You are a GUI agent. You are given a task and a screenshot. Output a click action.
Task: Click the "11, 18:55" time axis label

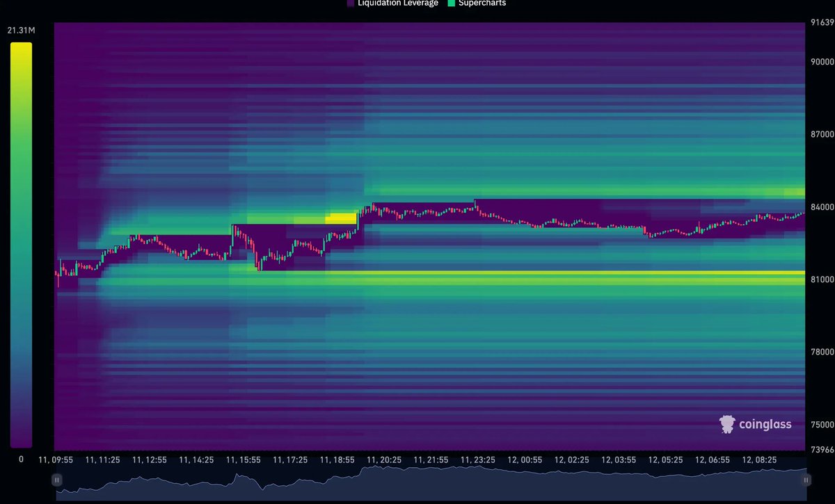pyautogui.click(x=337, y=460)
